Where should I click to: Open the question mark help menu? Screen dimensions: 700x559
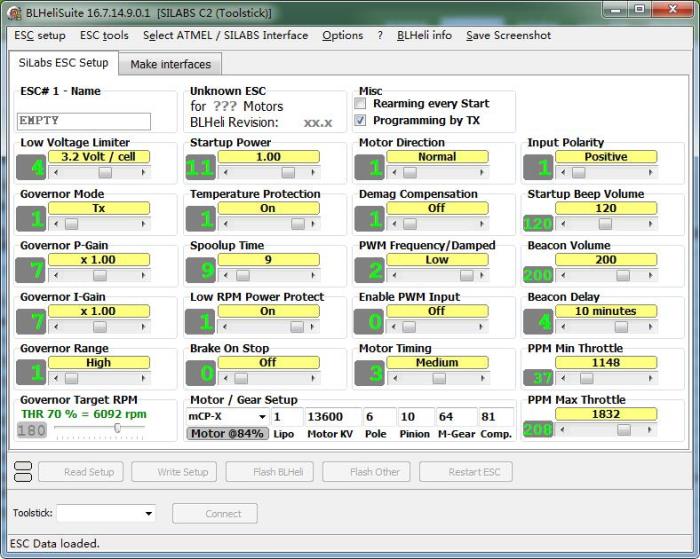pos(380,35)
